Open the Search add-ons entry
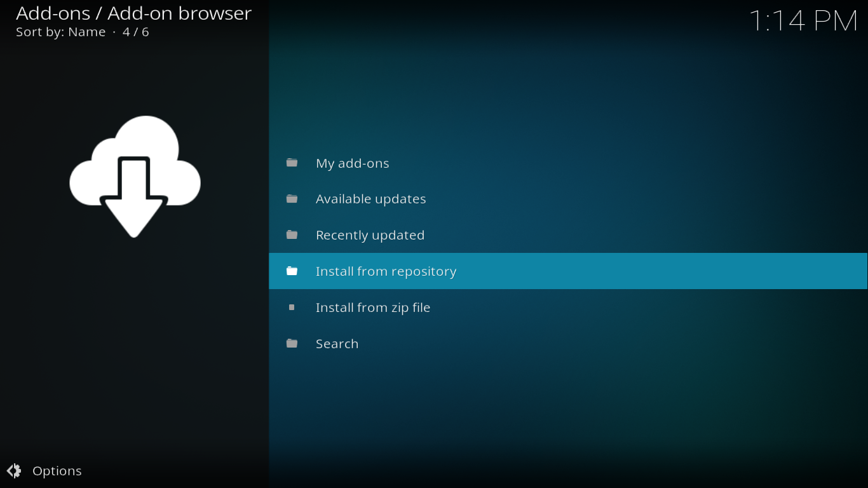The width and height of the screenshot is (868, 488). tap(337, 344)
